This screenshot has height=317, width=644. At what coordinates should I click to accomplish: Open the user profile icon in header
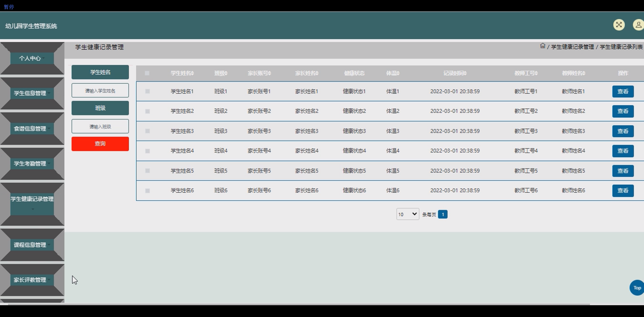pos(638,25)
